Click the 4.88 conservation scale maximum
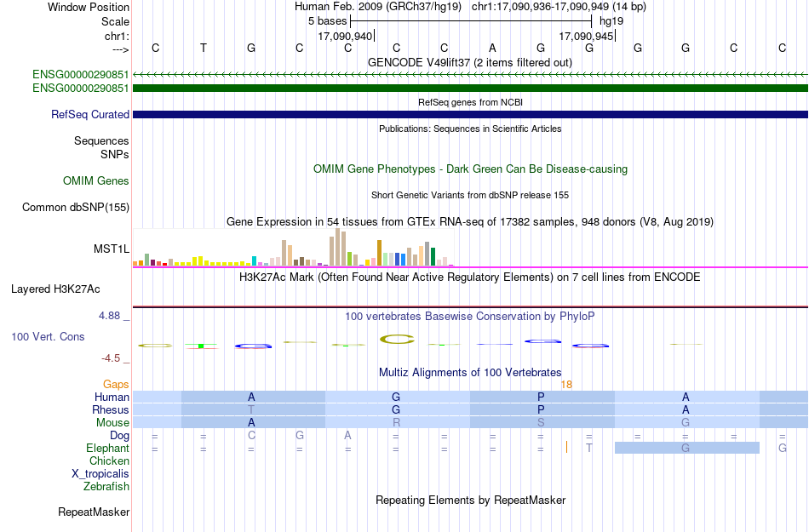Image resolution: width=809 pixels, height=532 pixels. [109, 316]
